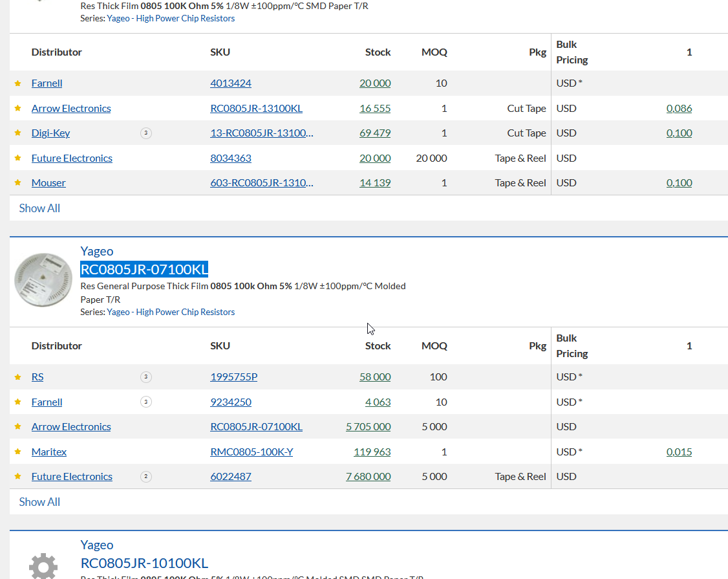The width and height of the screenshot is (728, 579).
Task: Open the Maritex SKU RMC0805-100K-Y link
Action: pos(252,452)
